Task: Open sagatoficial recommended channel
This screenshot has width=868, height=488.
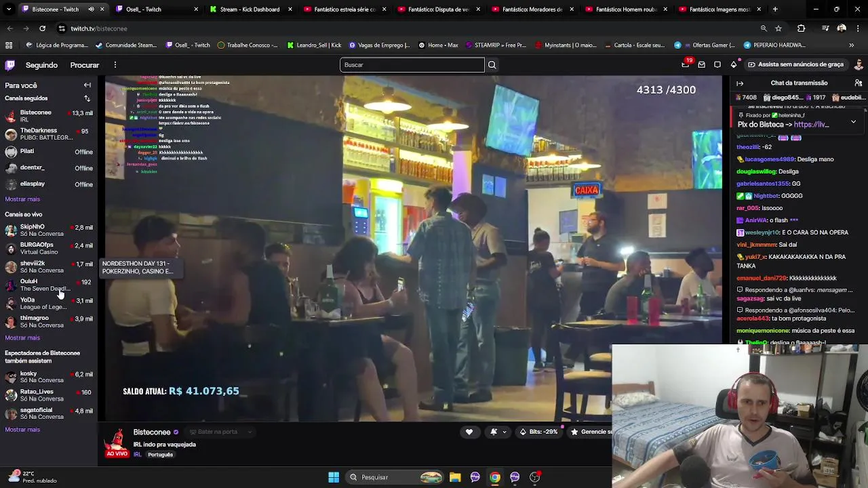Action: pyautogui.click(x=47, y=413)
